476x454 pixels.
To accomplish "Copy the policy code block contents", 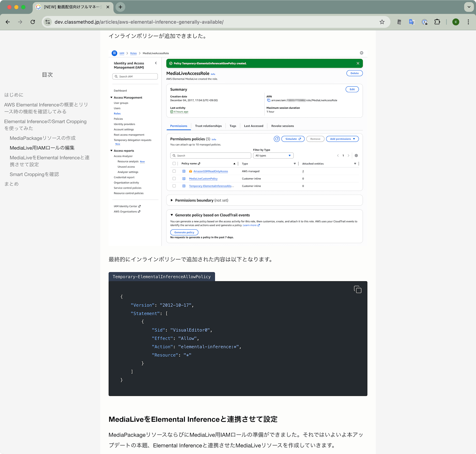I will 357,289.
